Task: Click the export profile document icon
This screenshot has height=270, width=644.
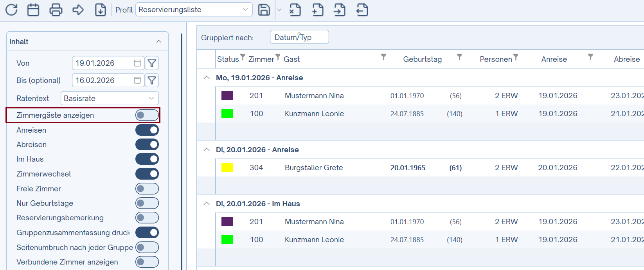Action: pos(362,10)
